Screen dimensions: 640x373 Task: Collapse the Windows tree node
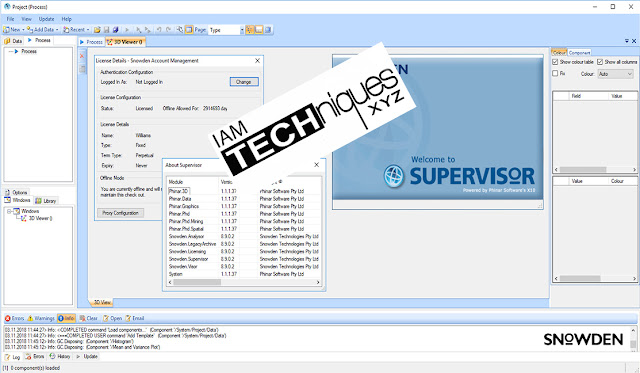click(x=9, y=211)
